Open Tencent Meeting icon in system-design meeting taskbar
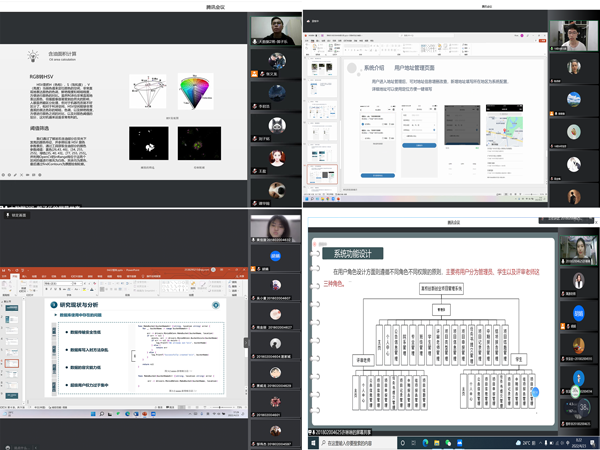The height and width of the screenshot is (450, 600). coord(460,443)
